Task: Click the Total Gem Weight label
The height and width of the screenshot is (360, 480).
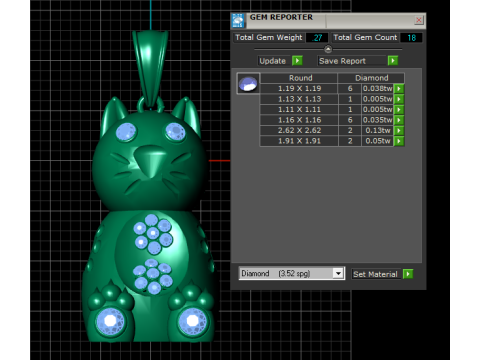Action: click(x=269, y=37)
